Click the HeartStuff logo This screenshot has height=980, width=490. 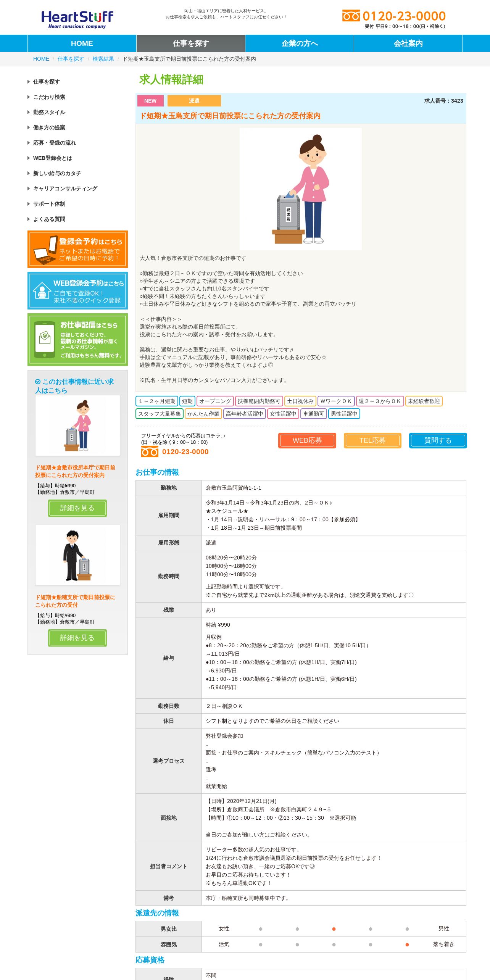77,19
